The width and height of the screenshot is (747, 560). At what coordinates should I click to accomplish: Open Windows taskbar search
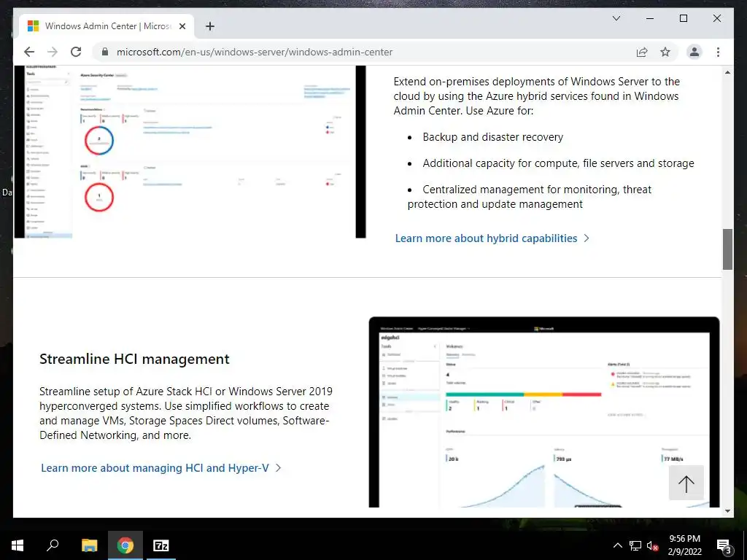pyautogui.click(x=53, y=545)
